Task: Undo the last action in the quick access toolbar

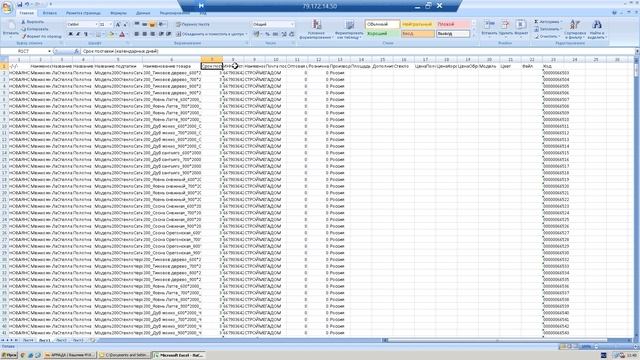Action: (27, 4)
